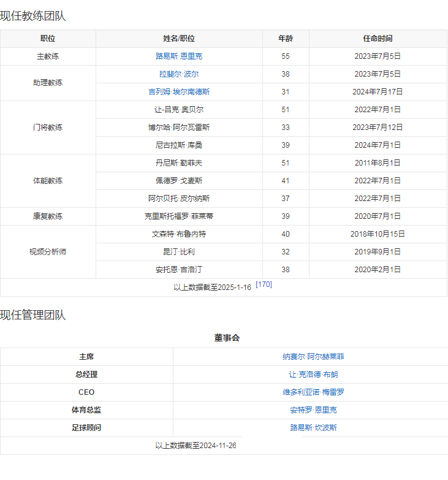Click the 姓名/职位 column header
Screen dimensions: 448x480
pos(179,39)
